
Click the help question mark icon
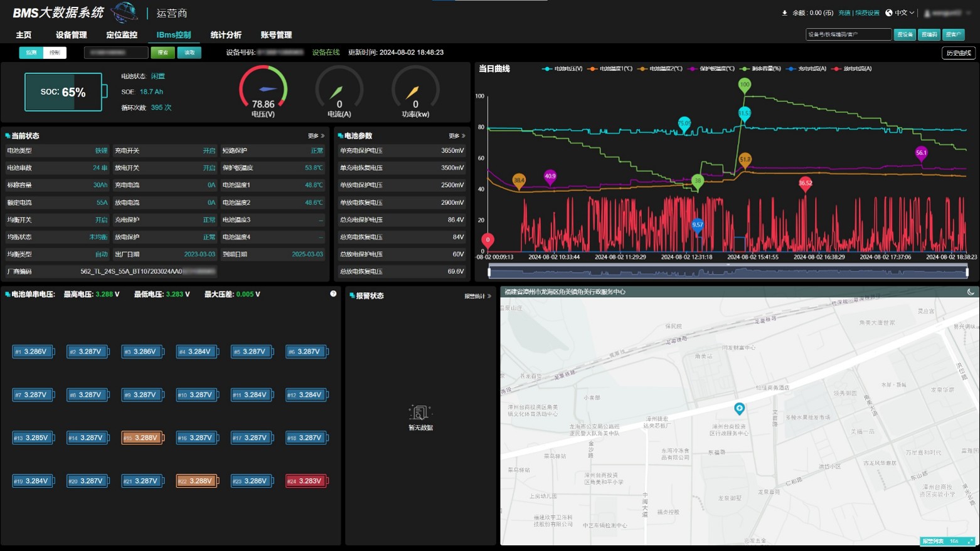point(333,294)
